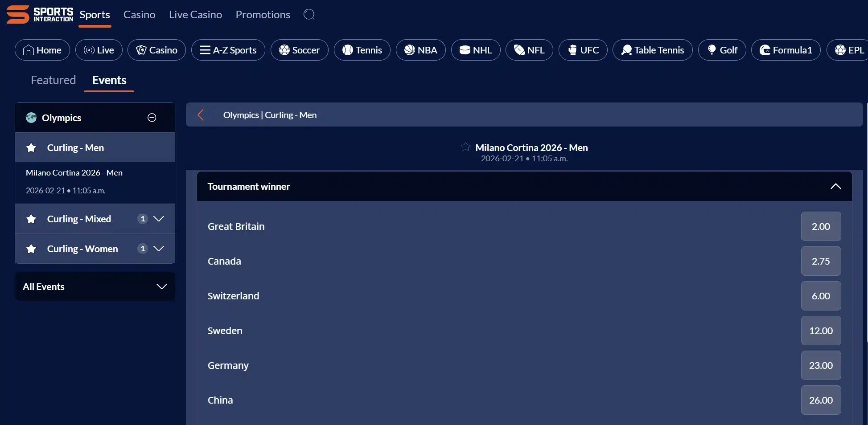Favorite the Curling - Men event star
Viewport: 868px width, 425px height.
[x=31, y=147]
